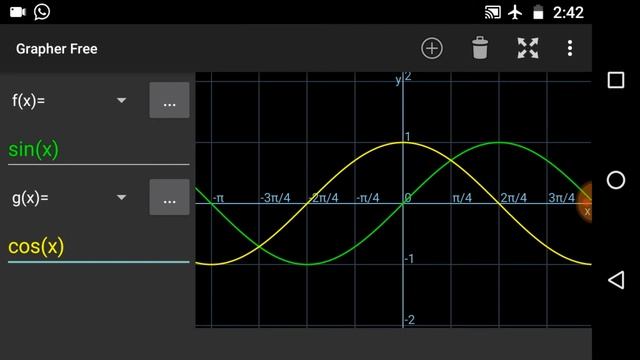Add a new function with plus icon

(x=432, y=49)
